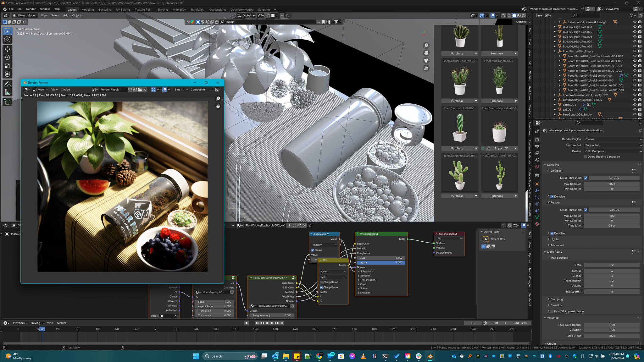Open the Render menu
644x362 pixels.
pyautogui.click(x=31, y=9)
